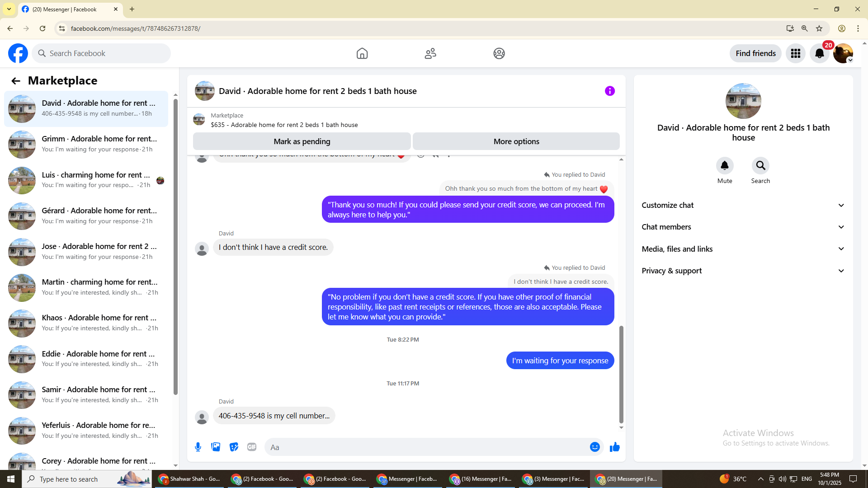Open the Jose conversation
The image size is (868, 488).
coord(86,251)
